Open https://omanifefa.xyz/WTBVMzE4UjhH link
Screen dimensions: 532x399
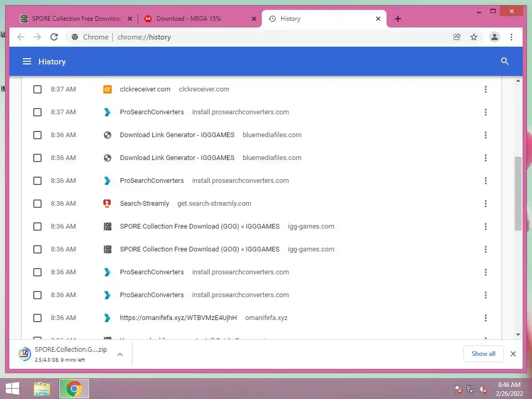click(178, 318)
